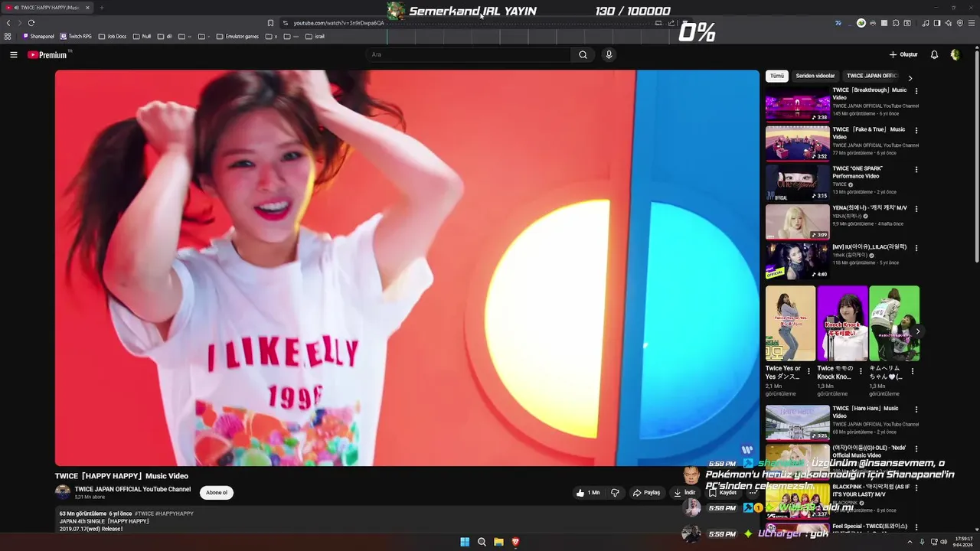Start voice search with microphone icon
The image size is (980, 551).
click(609, 55)
